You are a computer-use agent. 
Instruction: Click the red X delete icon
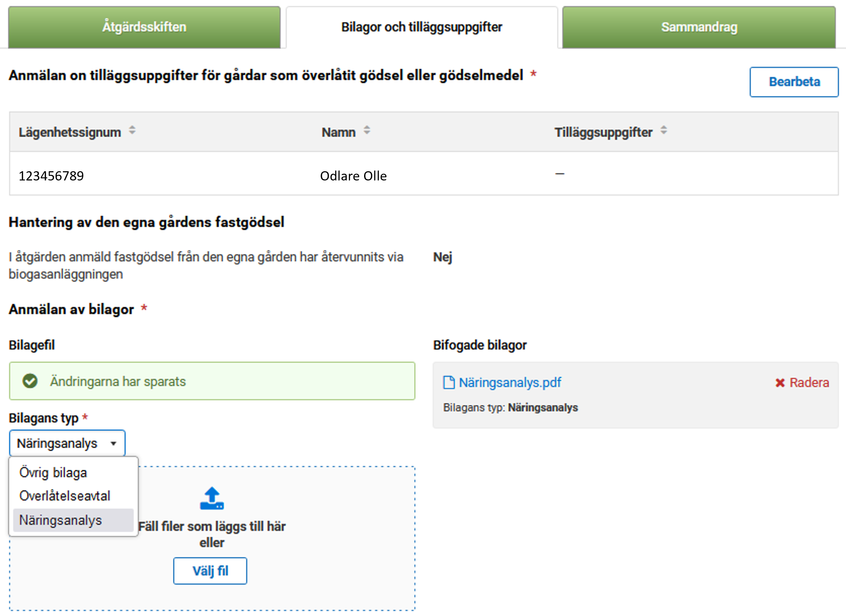pyautogui.click(x=779, y=383)
